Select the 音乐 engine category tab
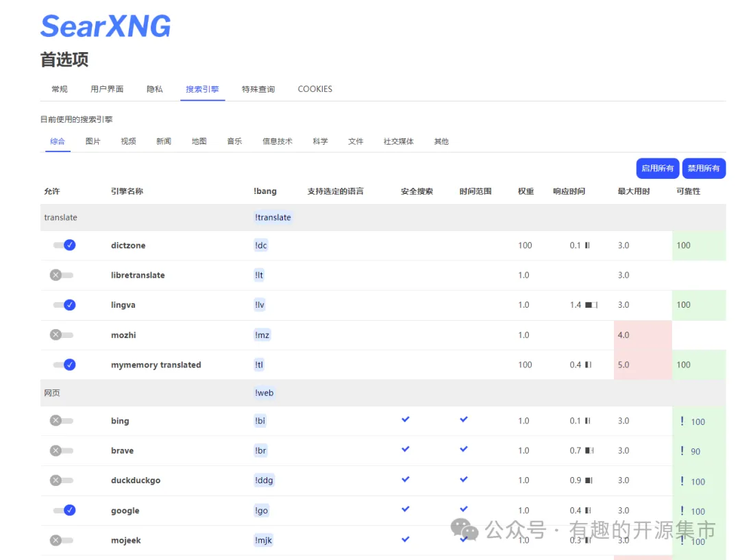Viewport: 740px width, 560px height. tap(234, 141)
